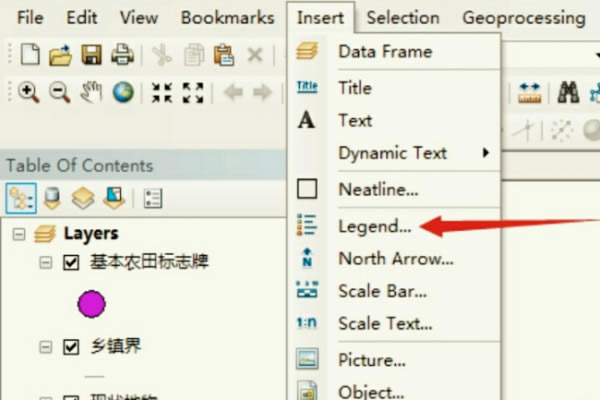600x400 pixels.
Task: Click the magenta point symbol swatch
Action: (91, 304)
